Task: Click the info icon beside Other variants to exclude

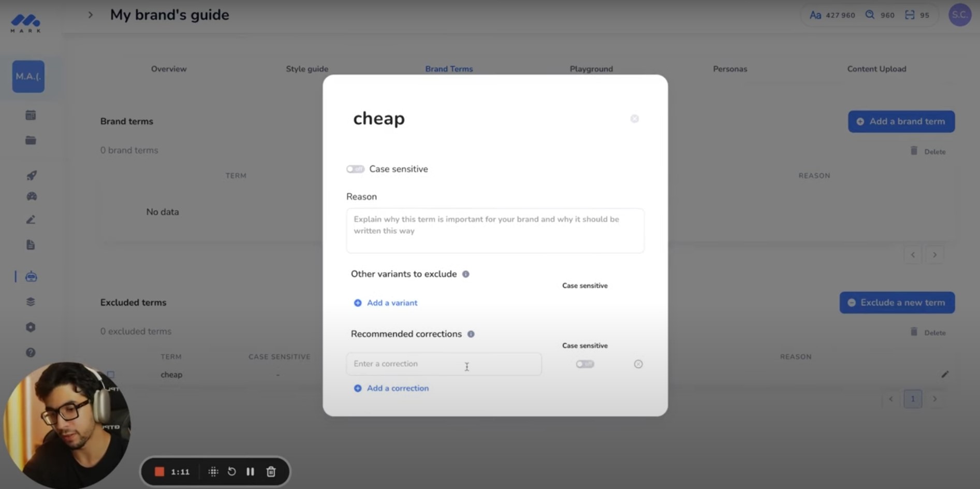Action: click(x=466, y=274)
